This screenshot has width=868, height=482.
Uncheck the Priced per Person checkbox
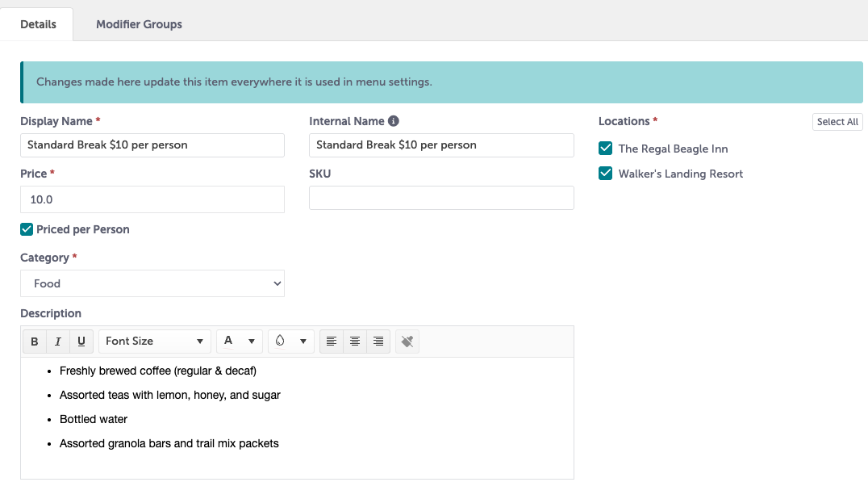click(x=27, y=229)
